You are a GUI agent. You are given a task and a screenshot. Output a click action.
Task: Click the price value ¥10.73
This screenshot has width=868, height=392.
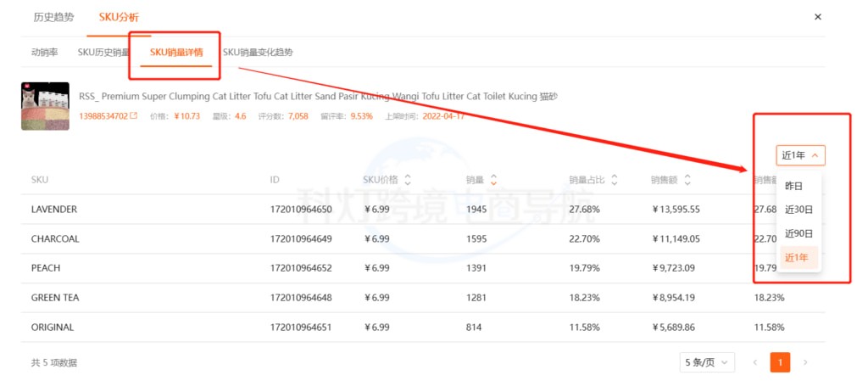click(186, 116)
